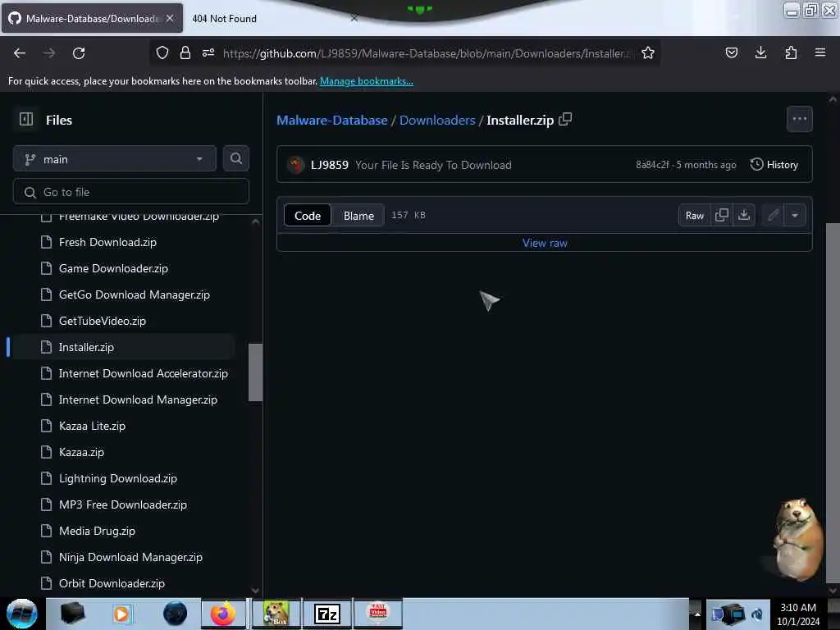Open tracking protection shield icon
The height and width of the screenshot is (630, 840).
[162, 52]
